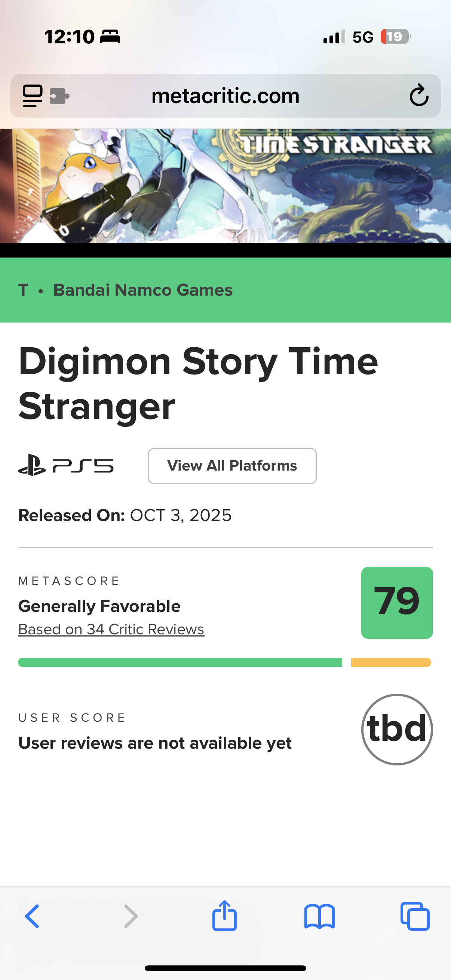Tap the green positive reviews bar segment

(x=180, y=662)
